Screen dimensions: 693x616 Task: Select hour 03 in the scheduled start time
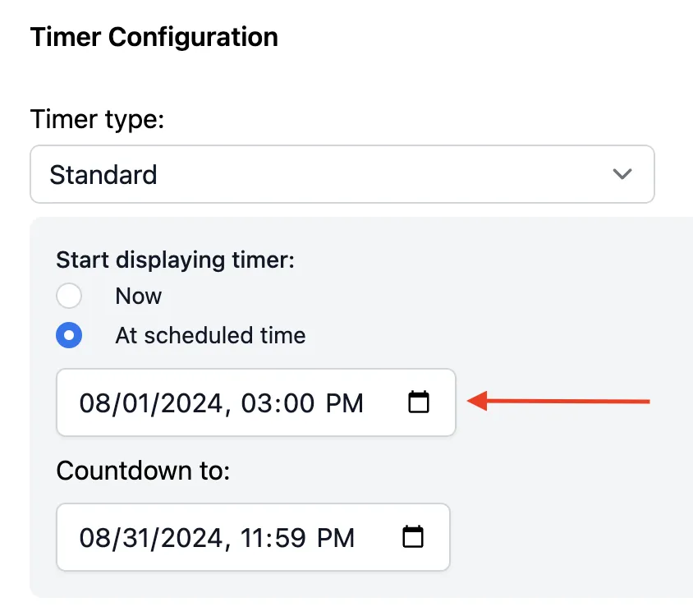255,403
